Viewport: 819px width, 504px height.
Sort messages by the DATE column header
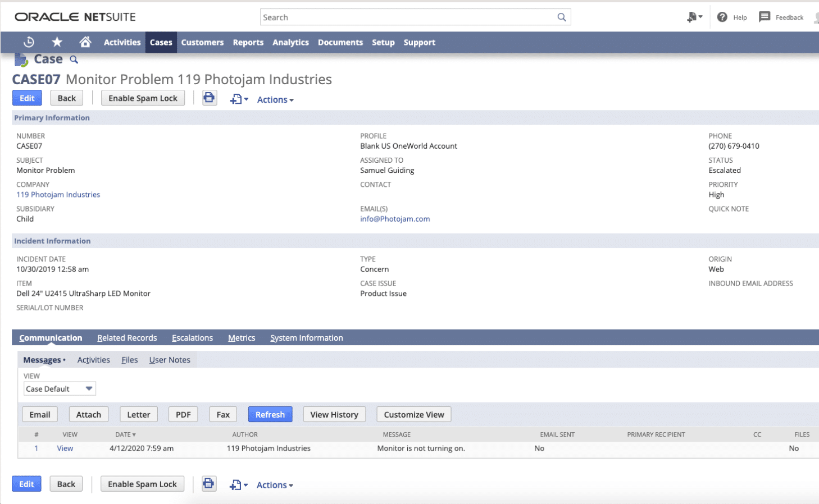125,434
